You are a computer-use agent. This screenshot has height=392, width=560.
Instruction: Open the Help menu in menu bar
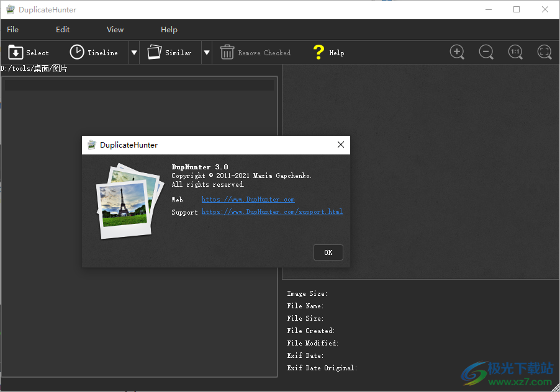click(x=169, y=30)
